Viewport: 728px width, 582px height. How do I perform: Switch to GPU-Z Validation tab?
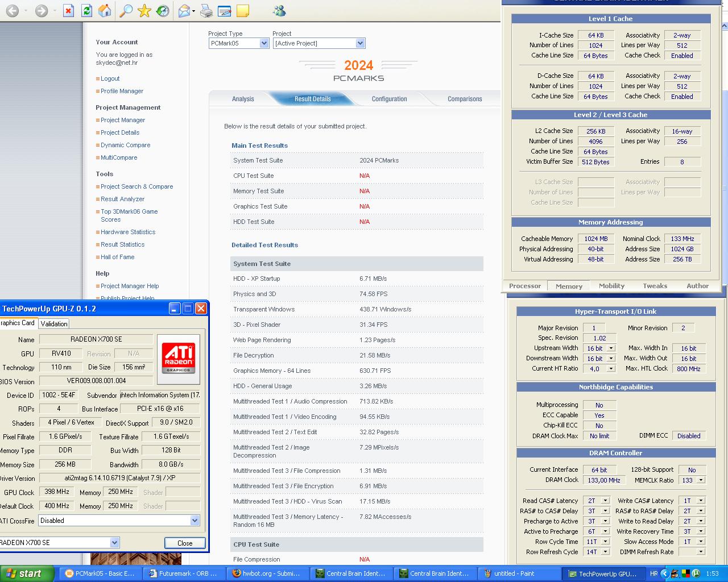tap(54, 323)
